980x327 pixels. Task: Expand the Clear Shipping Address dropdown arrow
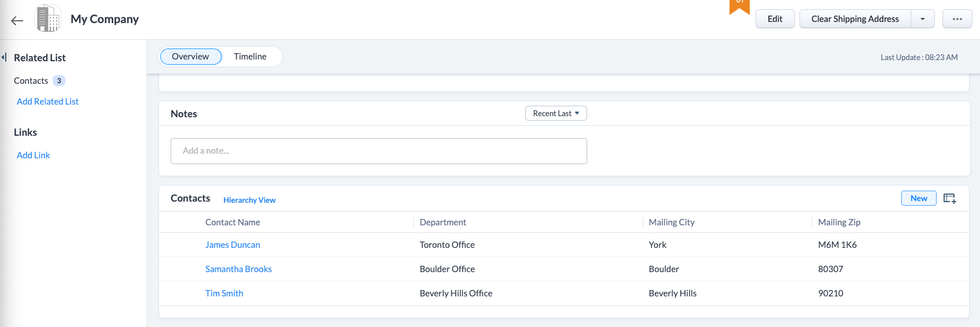(x=922, y=19)
